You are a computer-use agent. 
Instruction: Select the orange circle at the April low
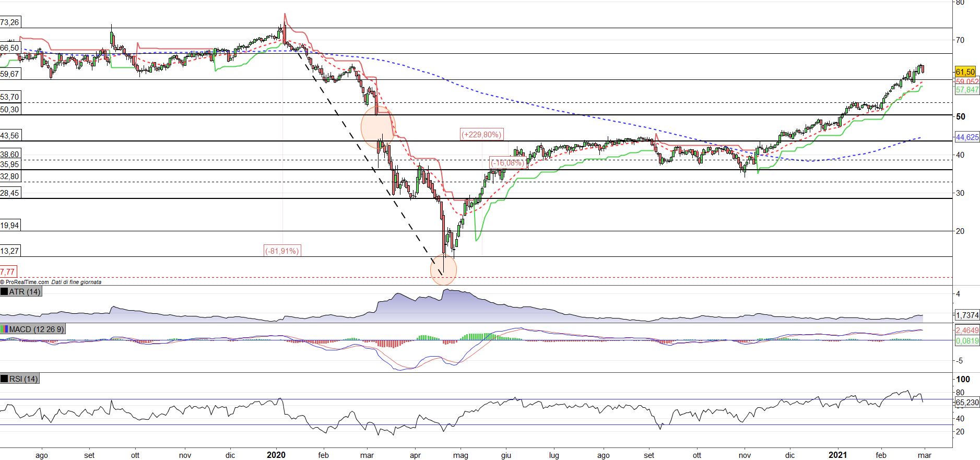443,270
